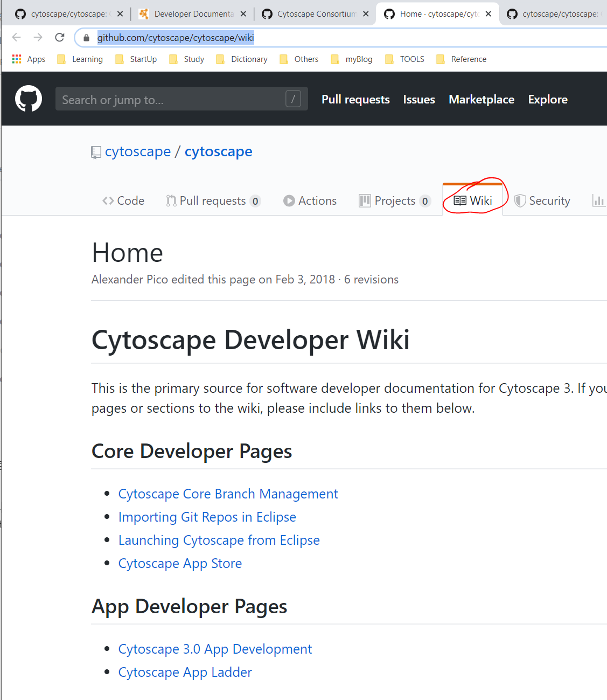Viewport: 607px width, 700px height.
Task: Click the slash shortcut key icon in search
Action: coord(293,99)
